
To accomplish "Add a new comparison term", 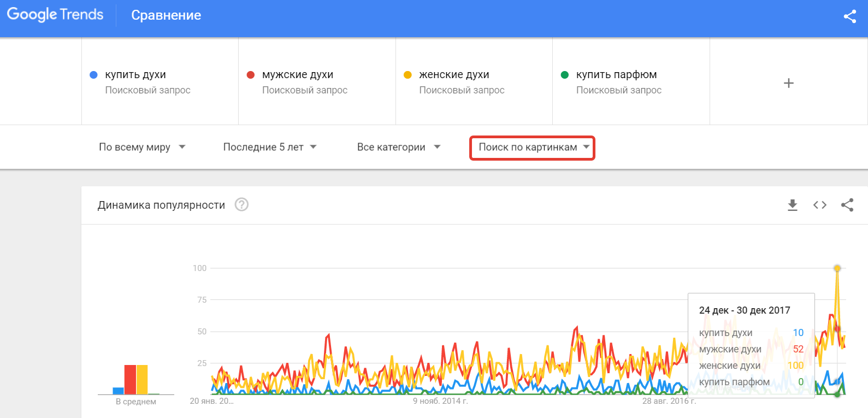I will point(788,83).
